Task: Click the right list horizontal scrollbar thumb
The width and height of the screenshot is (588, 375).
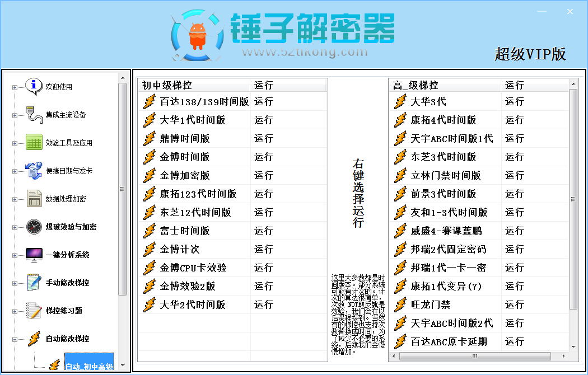Action: tap(475, 356)
